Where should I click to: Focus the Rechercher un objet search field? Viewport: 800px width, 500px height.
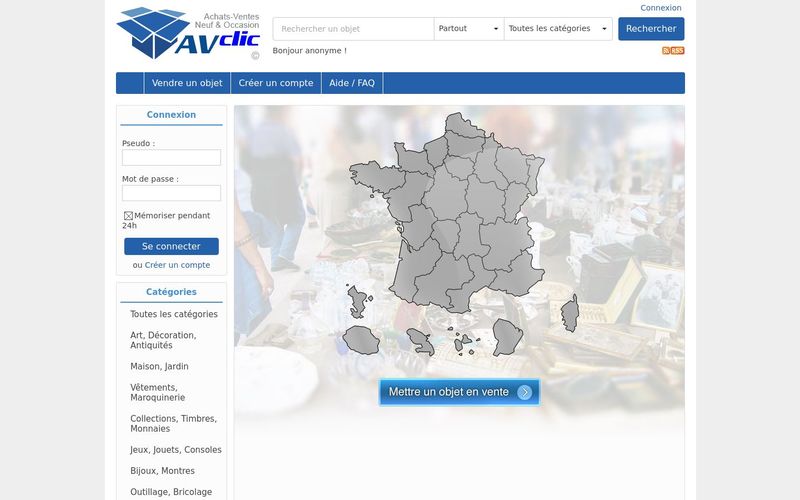[x=354, y=29]
